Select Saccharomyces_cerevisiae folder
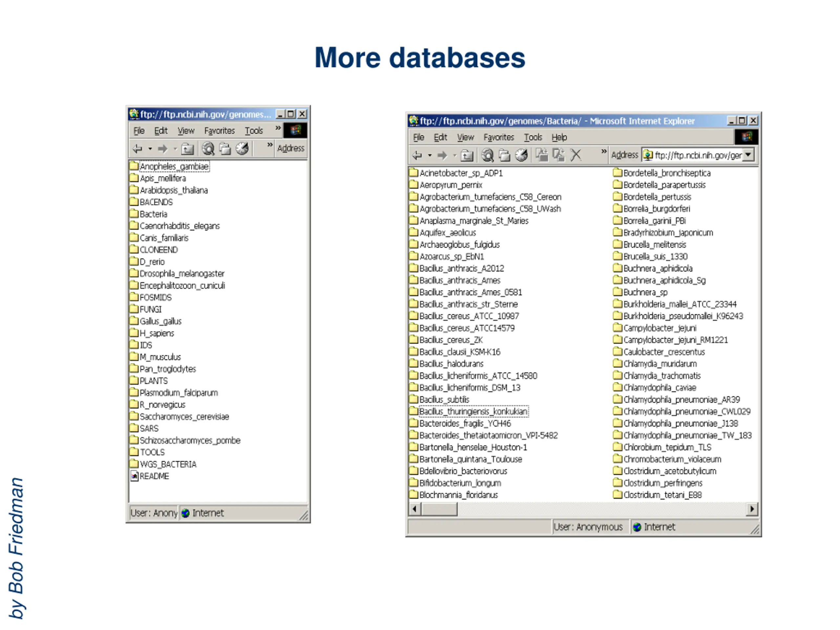 pos(179,416)
